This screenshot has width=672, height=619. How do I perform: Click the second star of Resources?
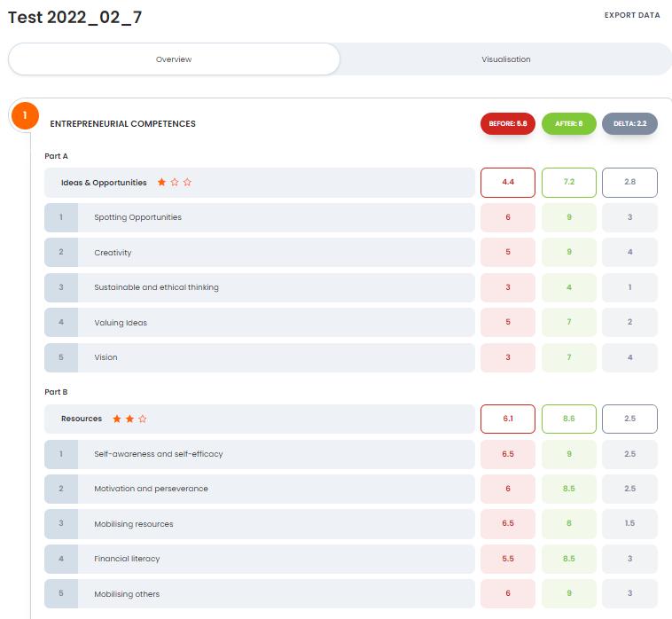129,419
